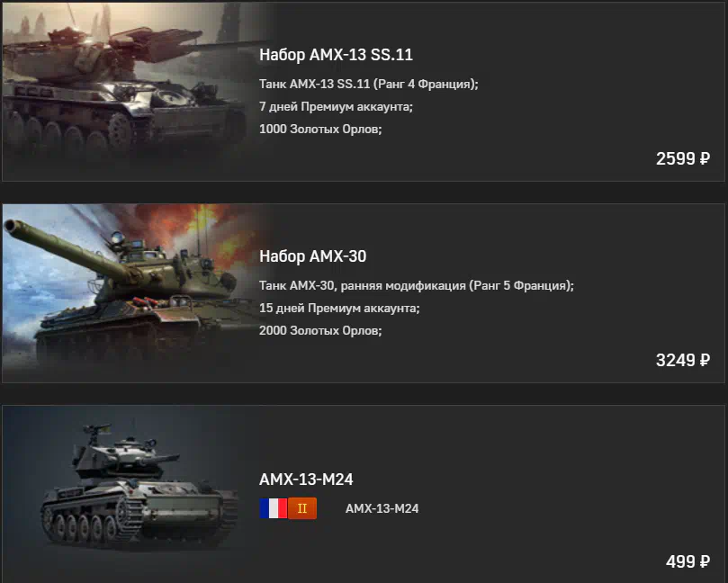Click the 15 дней Премиум аккаунта line
This screenshot has height=583, width=728.
[x=339, y=309]
